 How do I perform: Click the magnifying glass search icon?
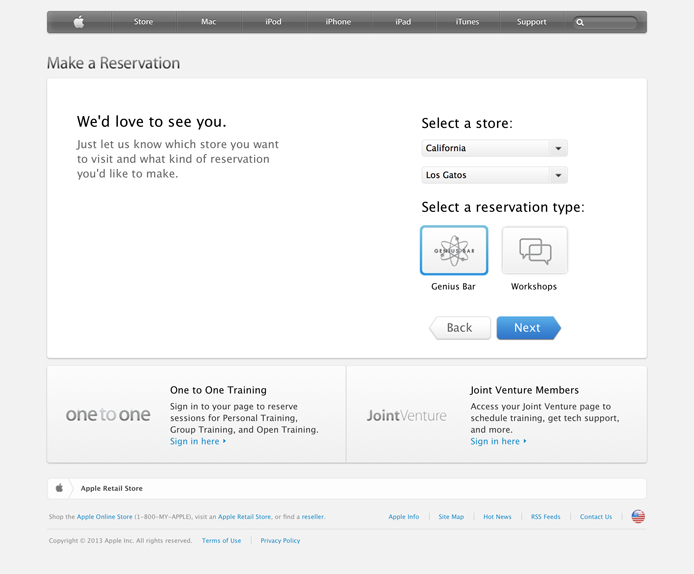(x=580, y=22)
